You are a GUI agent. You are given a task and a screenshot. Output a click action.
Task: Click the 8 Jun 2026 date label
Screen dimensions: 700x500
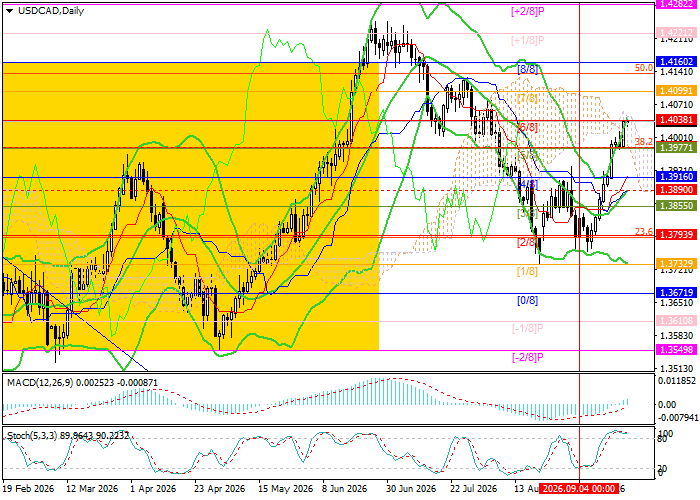pyautogui.click(x=346, y=489)
